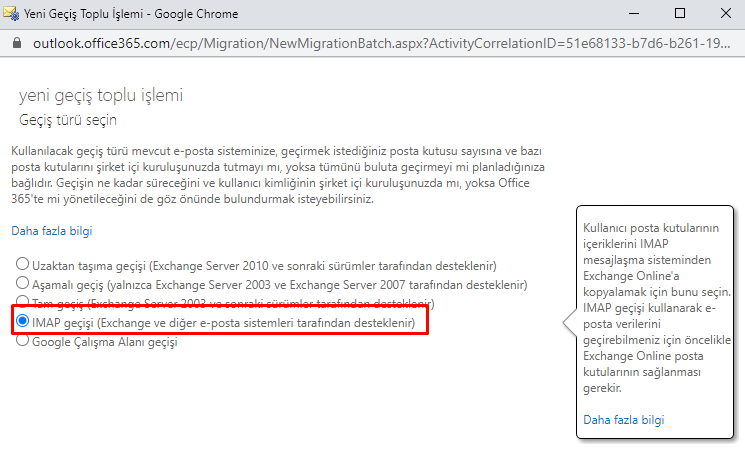Click the 'yeni geçiş toplu işlemi' heading
Viewport: 745px width, 455px height.
(x=101, y=96)
